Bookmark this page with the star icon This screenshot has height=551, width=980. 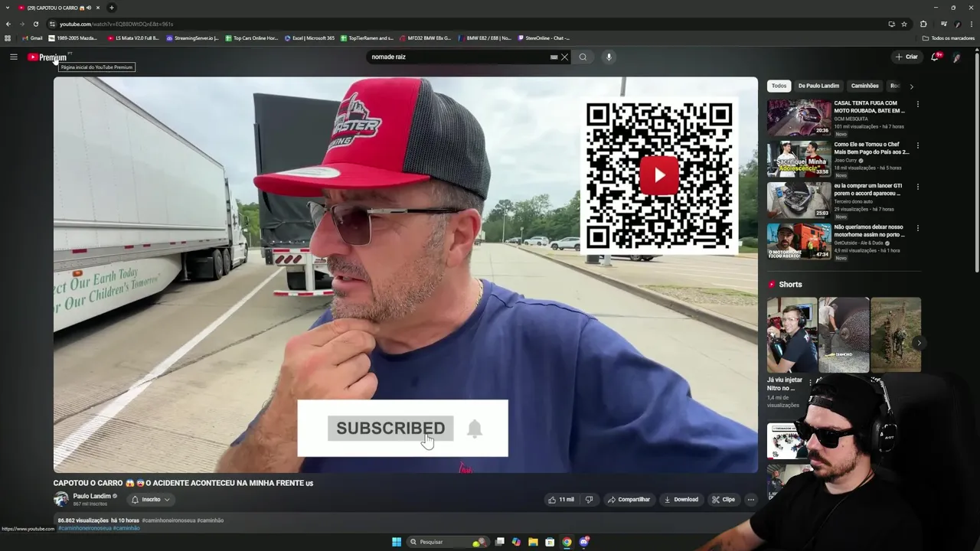point(904,24)
